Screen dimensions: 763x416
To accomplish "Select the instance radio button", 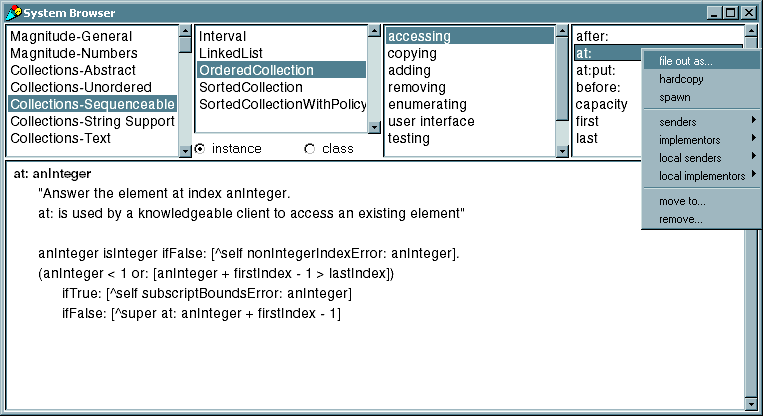I will (201, 149).
